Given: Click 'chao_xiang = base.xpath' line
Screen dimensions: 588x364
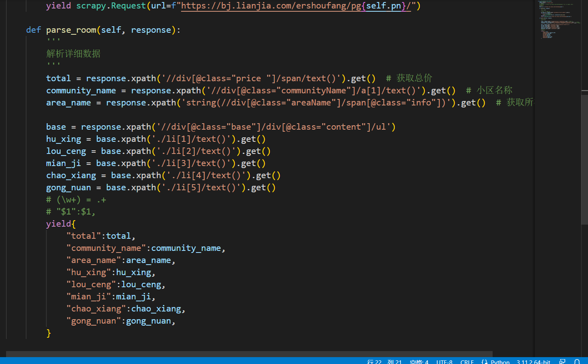Looking at the screenshot, I should click(x=163, y=175).
